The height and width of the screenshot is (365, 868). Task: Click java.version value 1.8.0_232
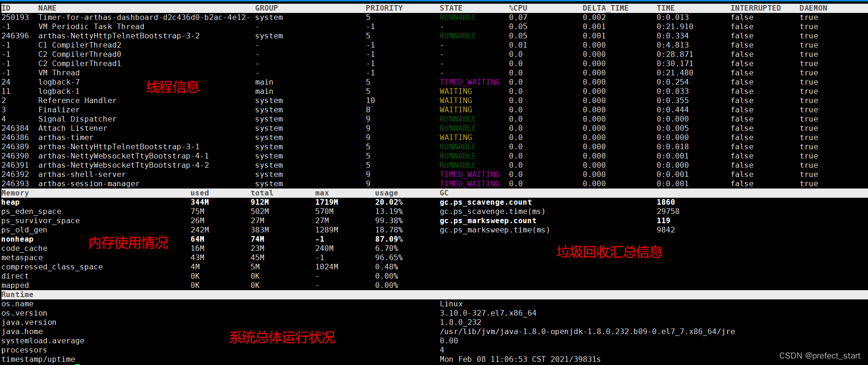[461, 322]
